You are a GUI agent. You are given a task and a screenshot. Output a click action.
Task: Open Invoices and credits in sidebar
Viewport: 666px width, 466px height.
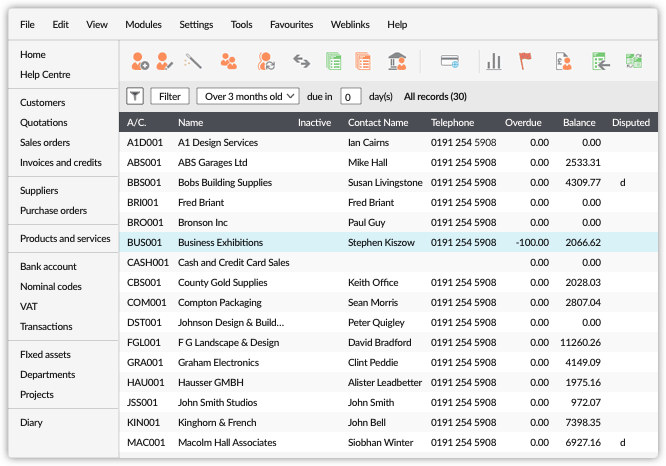coord(60,162)
